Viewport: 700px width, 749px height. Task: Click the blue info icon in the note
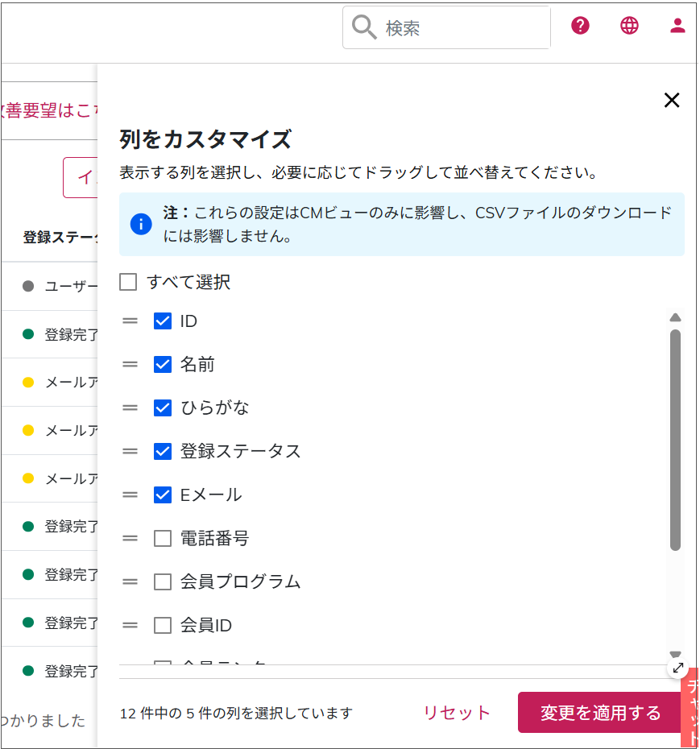point(141,224)
